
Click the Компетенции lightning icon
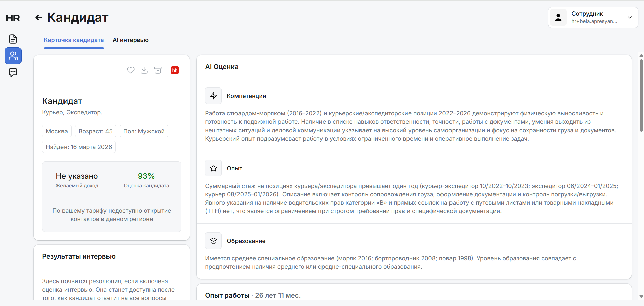(213, 96)
